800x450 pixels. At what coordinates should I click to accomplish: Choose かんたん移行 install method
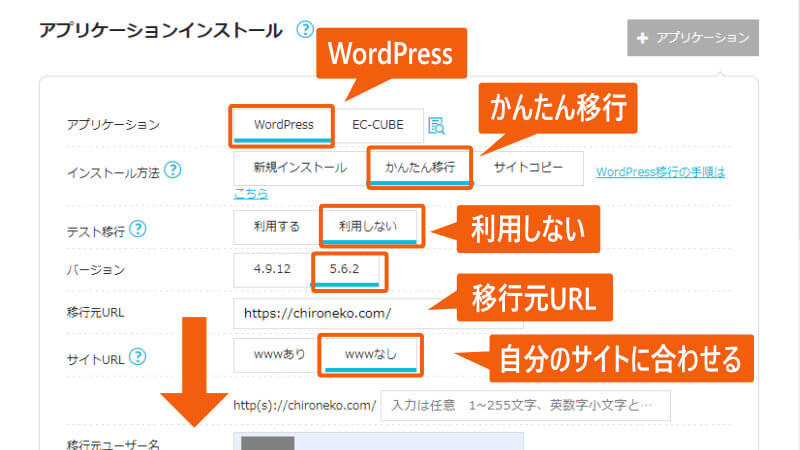point(420,168)
